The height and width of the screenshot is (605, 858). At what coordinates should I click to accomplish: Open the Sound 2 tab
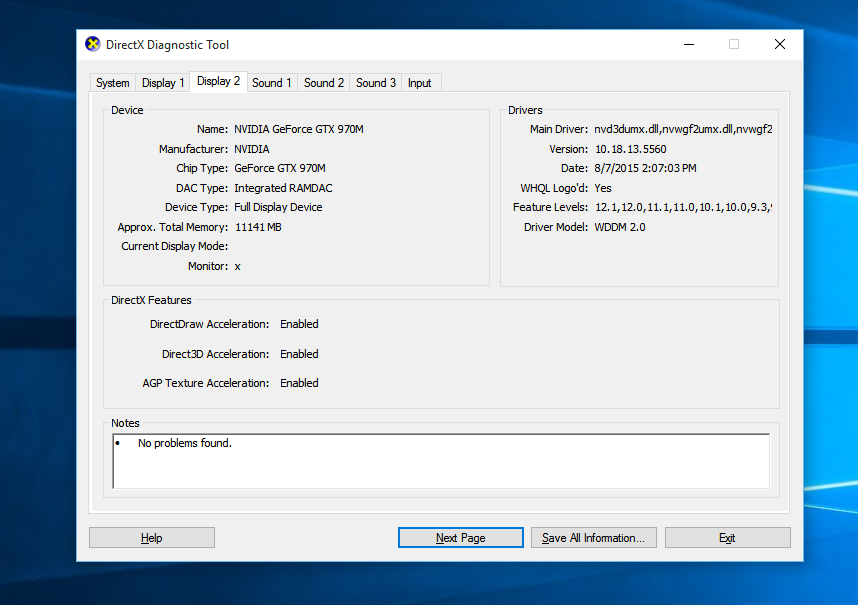[324, 83]
